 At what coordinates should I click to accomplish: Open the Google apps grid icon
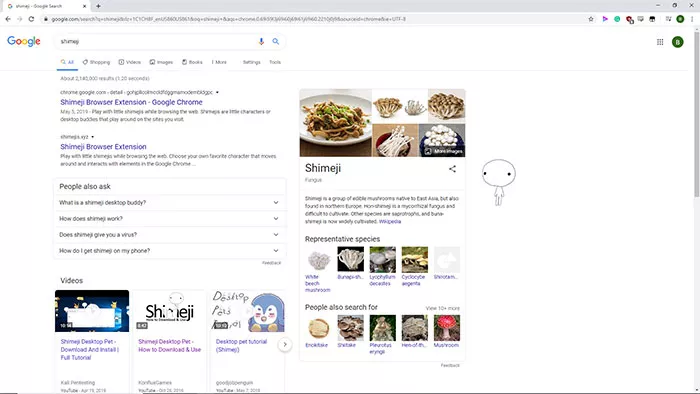660,42
